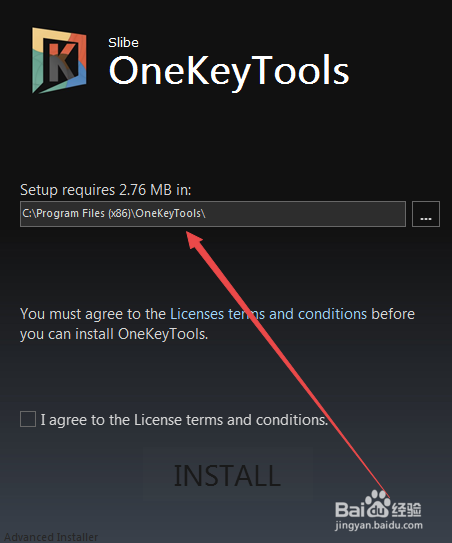Tick the license agreement checkbox
Viewport: 452px width, 543px height.
pyautogui.click(x=28, y=419)
